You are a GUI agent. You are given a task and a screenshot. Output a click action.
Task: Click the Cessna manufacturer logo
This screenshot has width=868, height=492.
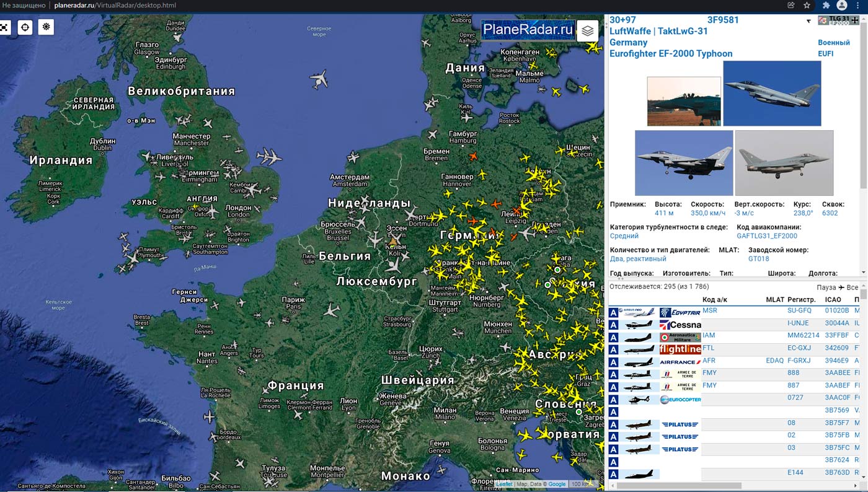pos(680,325)
